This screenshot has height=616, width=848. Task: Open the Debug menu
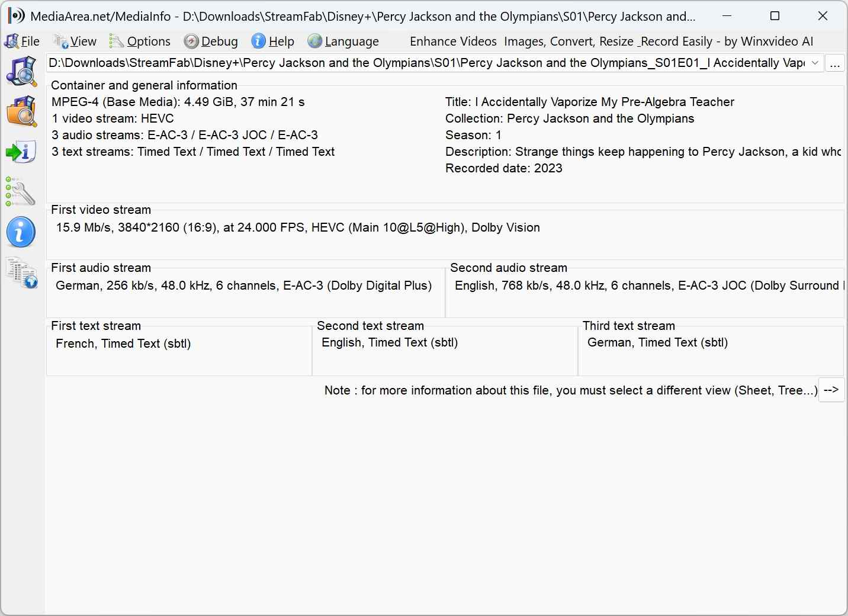pos(211,41)
